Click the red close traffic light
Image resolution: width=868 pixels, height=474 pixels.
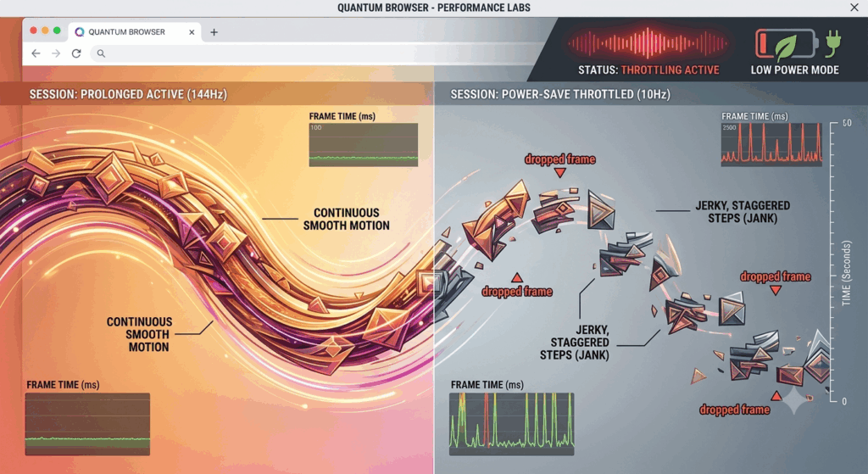tap(33, 31)
